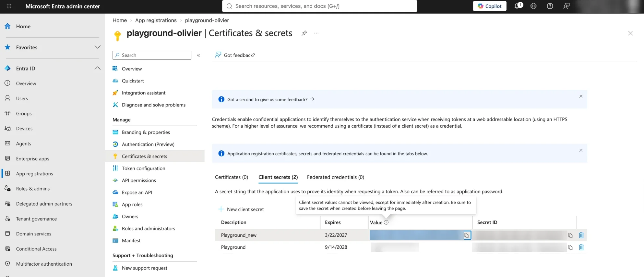Viewport: 644px width, 277px height.
Task: Open the help question mark icon
Action: coord(550,6)
